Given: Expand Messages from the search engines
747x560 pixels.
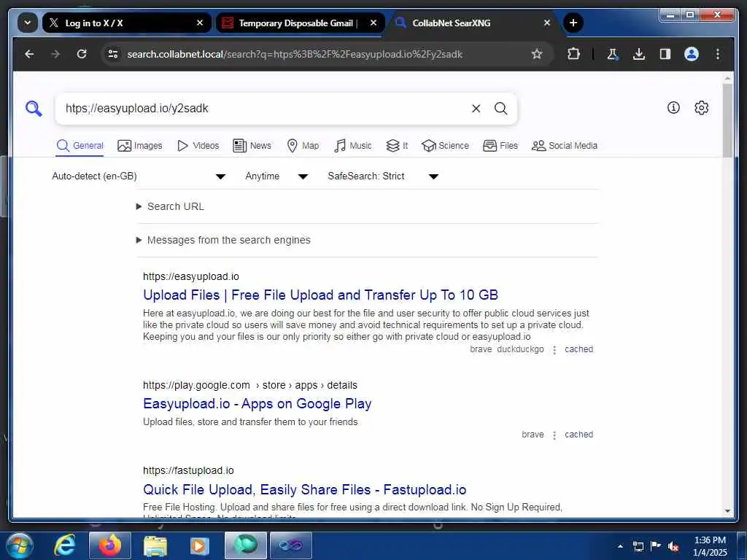Looking at the screenshot, I should tap(223, 240).
